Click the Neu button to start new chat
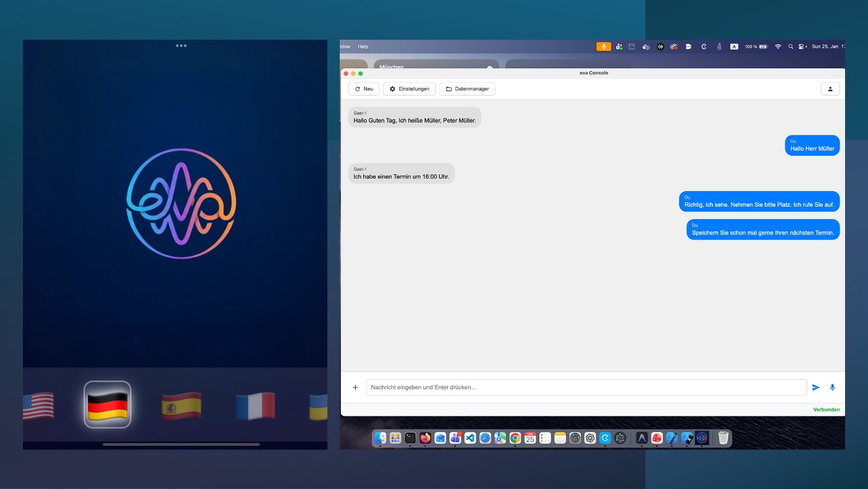Screen dimensions: 868x489 pyautogui.click(x=363, y=89)
